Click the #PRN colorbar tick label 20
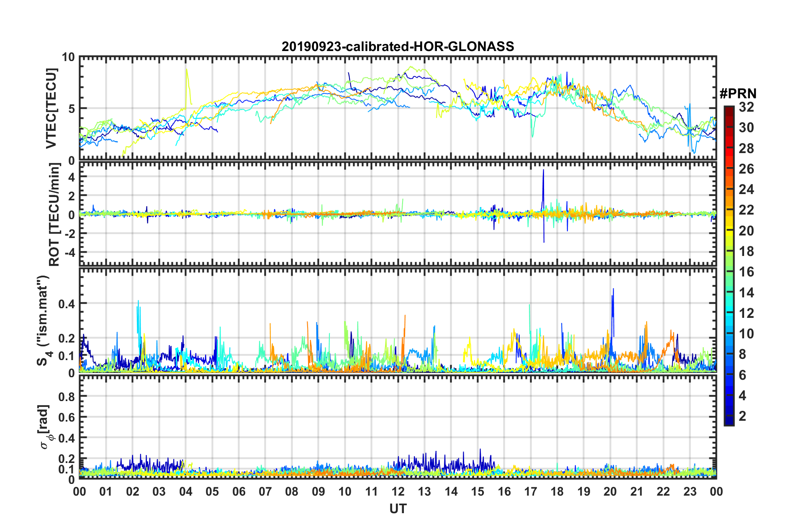Viewport: 796px width, 532px height. [746, 231]
